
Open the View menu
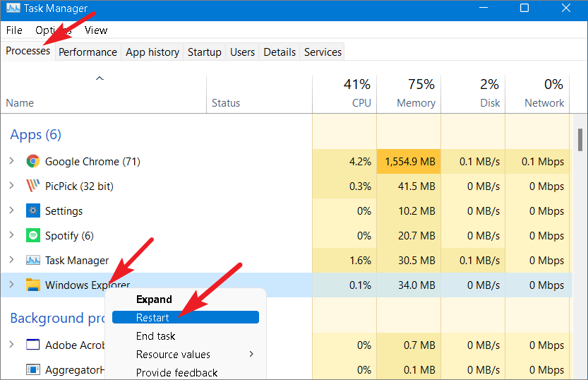click(x=96, y=30)
